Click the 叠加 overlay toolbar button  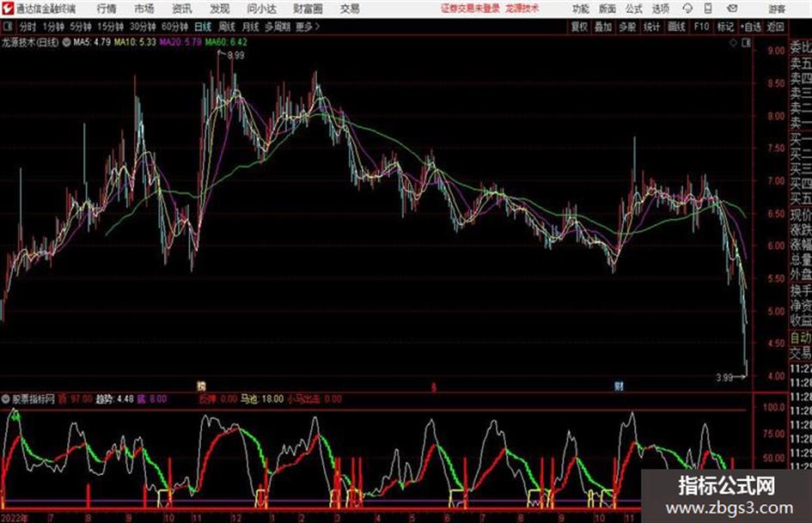tap(603, 27)
